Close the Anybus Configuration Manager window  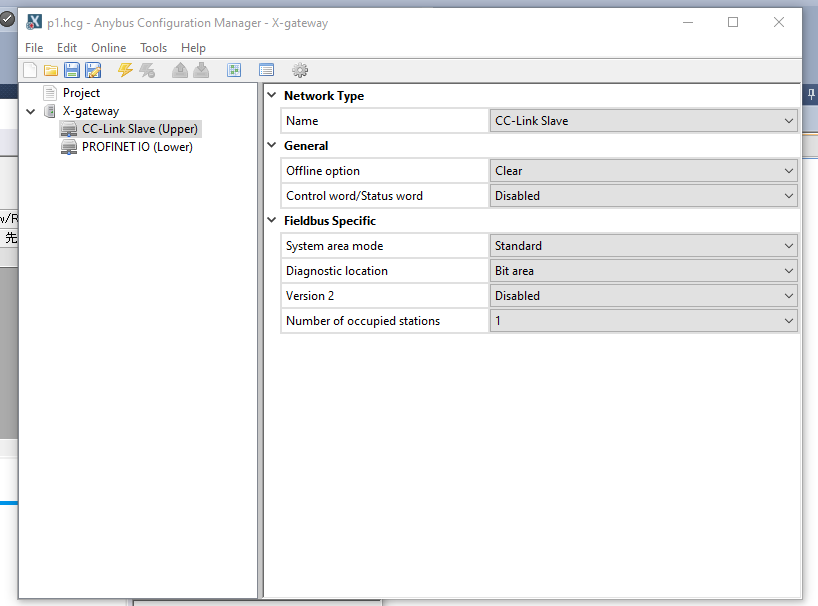click(779, 22)
